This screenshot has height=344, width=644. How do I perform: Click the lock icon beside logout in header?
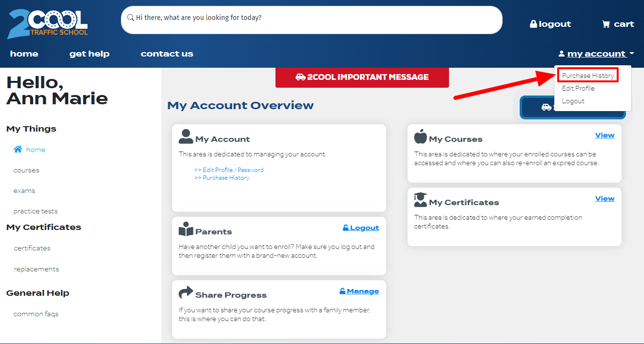tap(533, 24)
